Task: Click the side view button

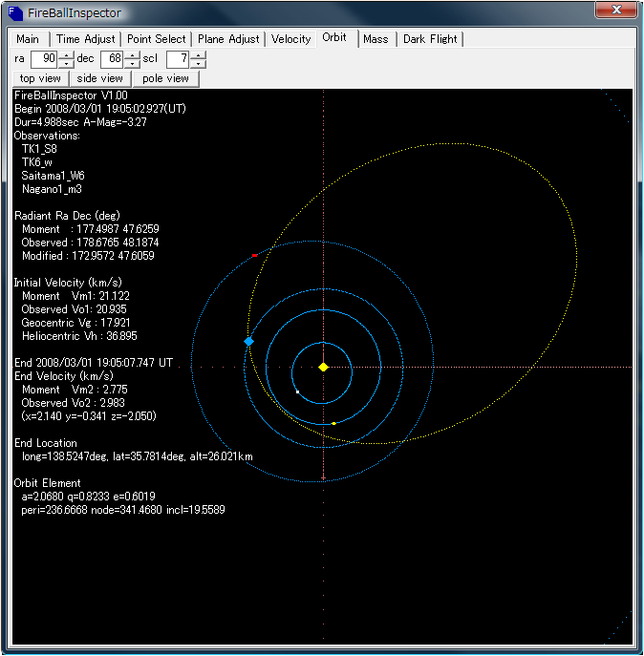Action: tap(100, 78)
